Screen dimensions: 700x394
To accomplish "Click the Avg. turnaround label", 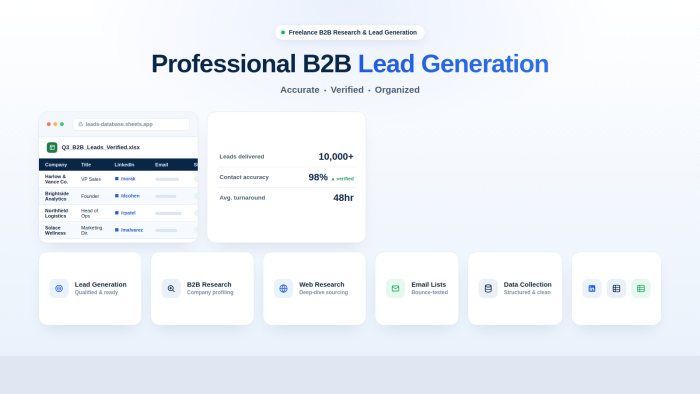I will (x=242, y=198).
